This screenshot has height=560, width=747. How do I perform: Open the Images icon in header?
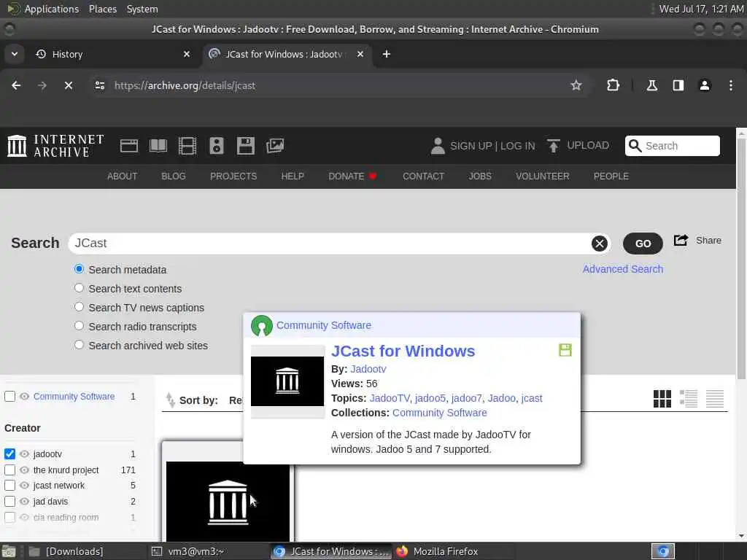[x=275, y=146]
